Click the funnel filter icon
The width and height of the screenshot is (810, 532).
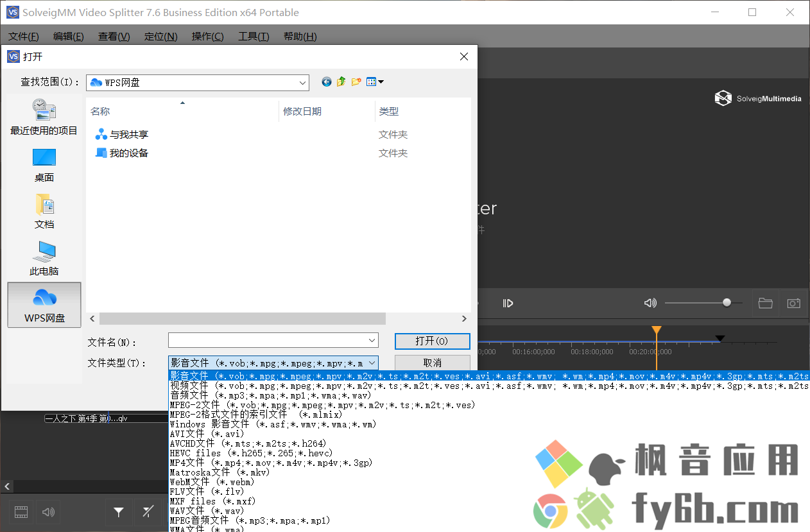[119, 512]
